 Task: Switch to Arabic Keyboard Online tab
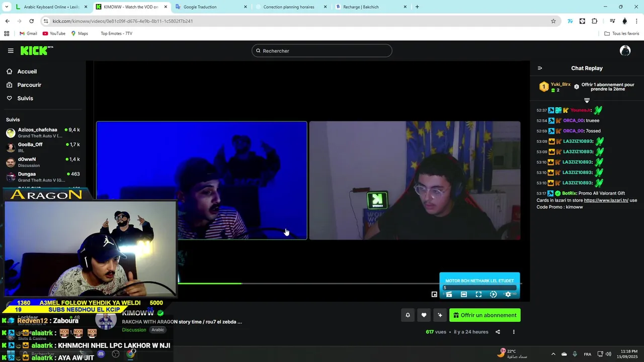tap(50, 7)
